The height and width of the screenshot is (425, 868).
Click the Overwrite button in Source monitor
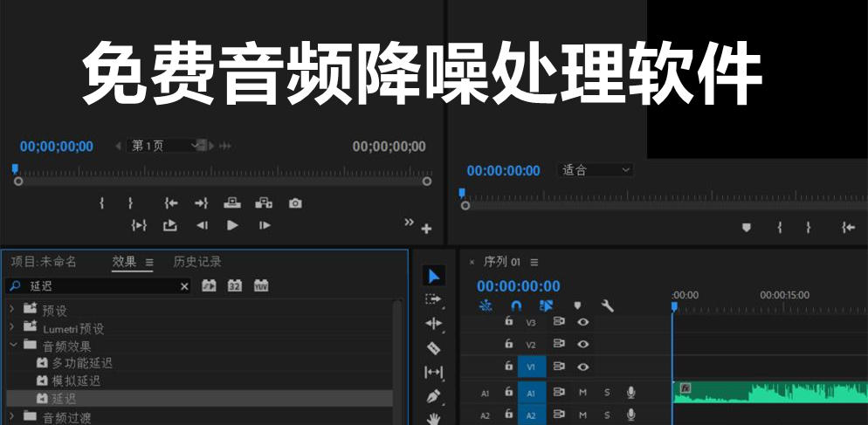click(x=264, y=203)
